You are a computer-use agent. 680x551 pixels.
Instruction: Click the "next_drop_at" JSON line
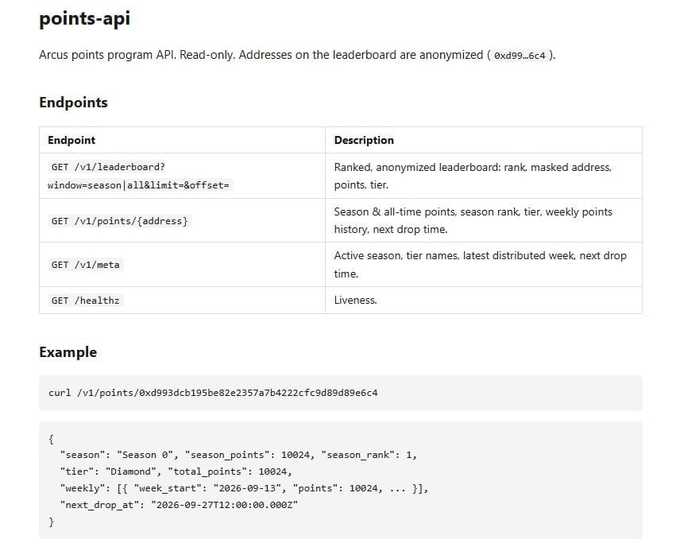[179, 505]
